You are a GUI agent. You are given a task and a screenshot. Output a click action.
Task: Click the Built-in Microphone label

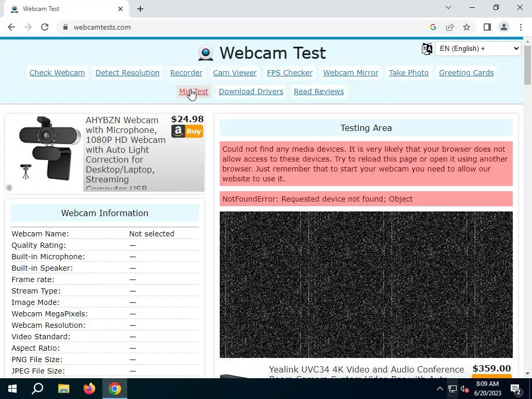[48, 257]
